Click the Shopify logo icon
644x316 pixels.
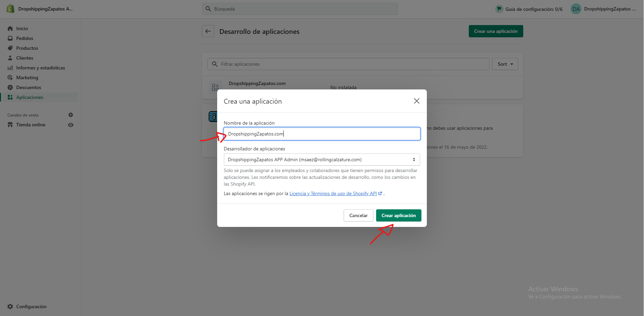(10, 9)
